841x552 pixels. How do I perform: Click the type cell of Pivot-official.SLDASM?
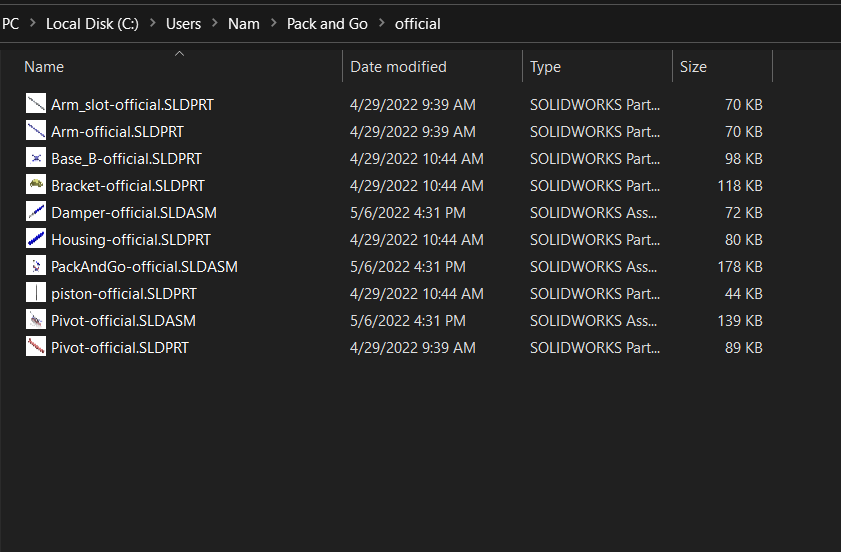[593, 321]
